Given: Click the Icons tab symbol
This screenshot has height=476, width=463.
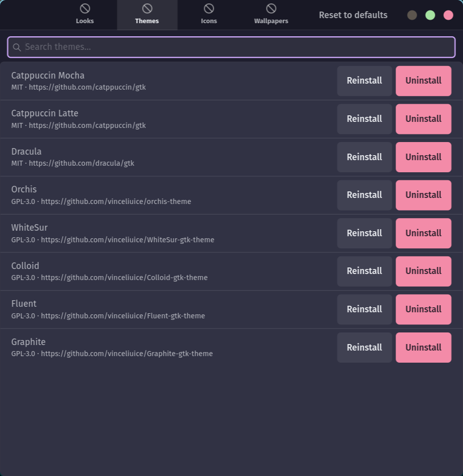Looking at the screenshot, I should pyautogui.click(x=209, y=9).
